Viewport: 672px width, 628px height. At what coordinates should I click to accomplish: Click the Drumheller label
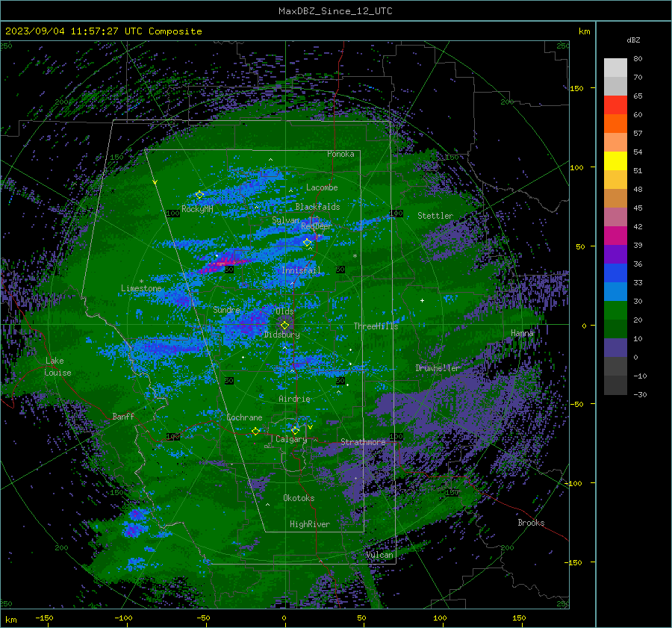(x=438, y=368)
